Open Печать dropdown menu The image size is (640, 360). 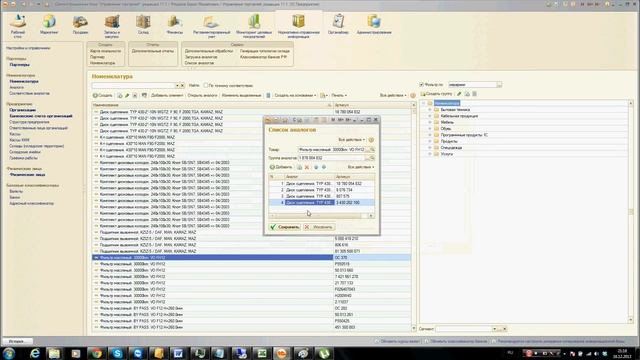coord(339,96)
